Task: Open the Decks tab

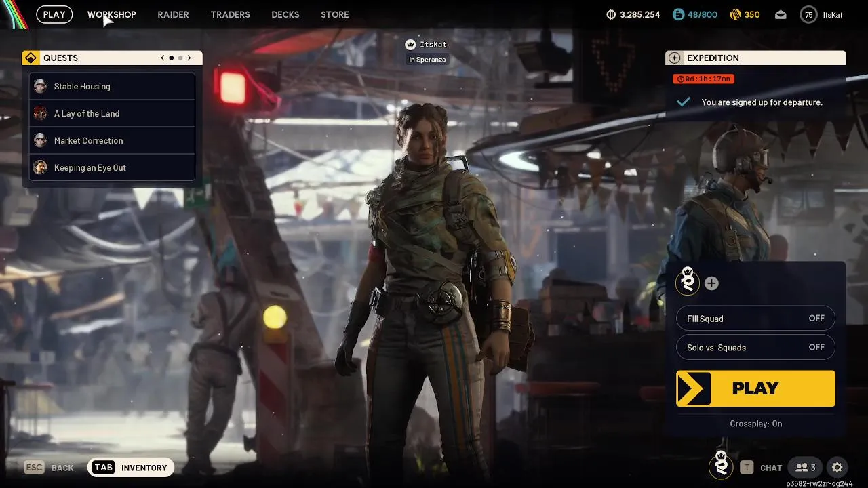Action: [x=285, y=14]
